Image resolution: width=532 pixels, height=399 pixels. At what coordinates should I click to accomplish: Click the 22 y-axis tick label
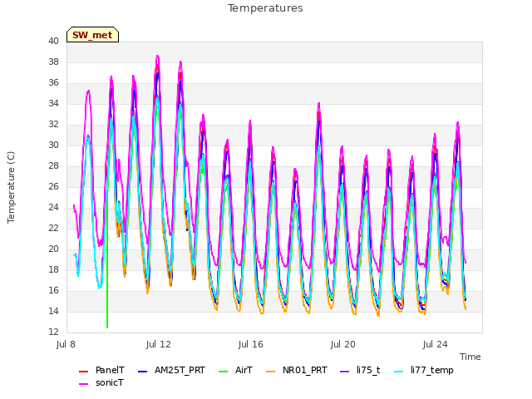coord(53,228)
